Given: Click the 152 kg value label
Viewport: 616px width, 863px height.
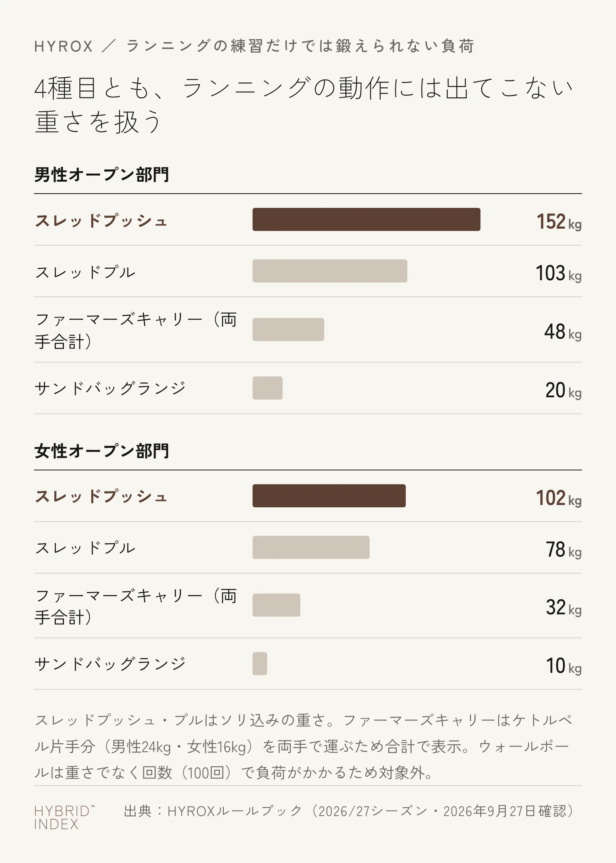Looking at the screenshot, I should click(559, 222).
